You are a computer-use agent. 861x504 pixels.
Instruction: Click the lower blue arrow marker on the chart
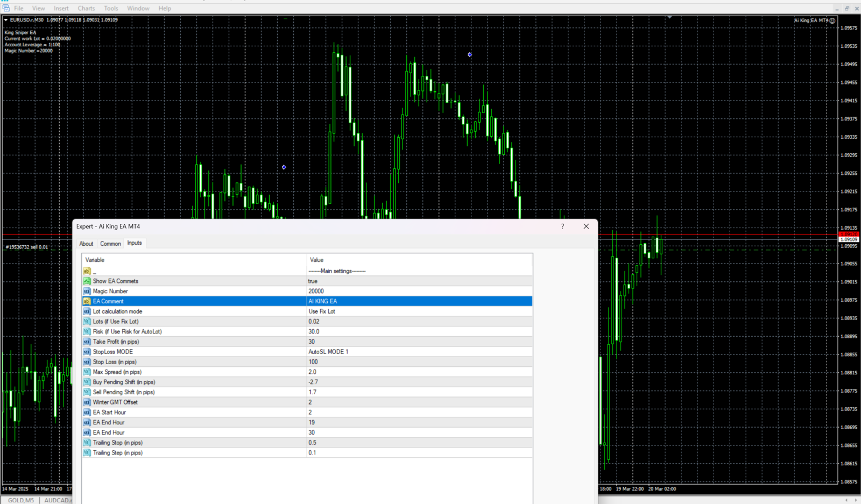(284, 167)
